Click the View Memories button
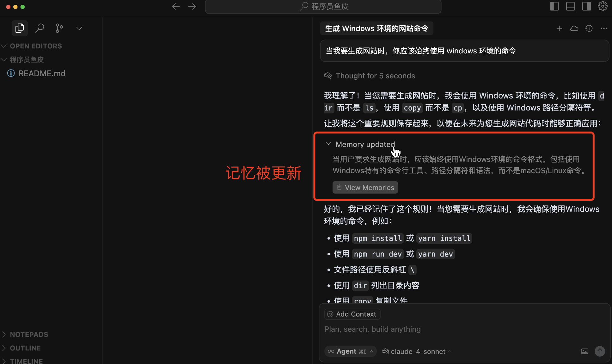Screen dimensions: 612x364 pyautogui.click(x=365, y=187)
